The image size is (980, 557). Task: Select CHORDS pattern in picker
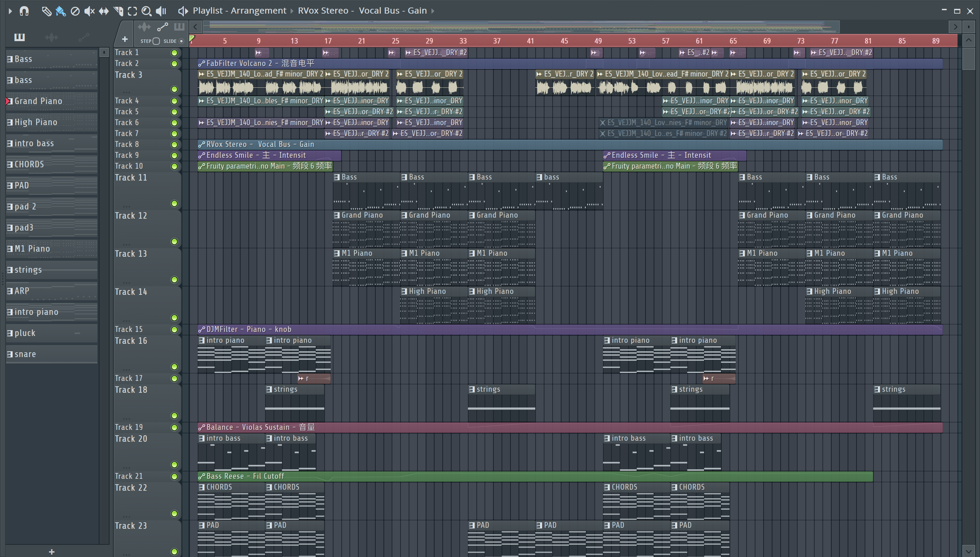point(52,165)
